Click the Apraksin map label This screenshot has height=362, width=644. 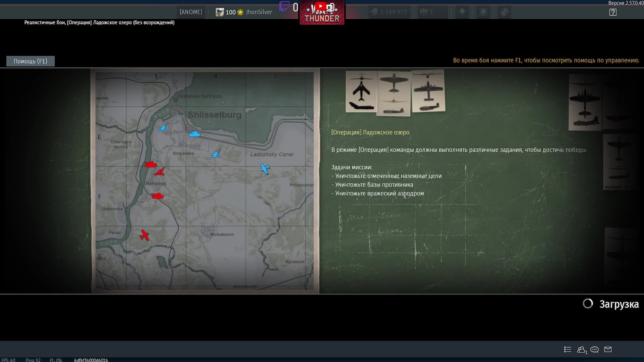point(295,262)
